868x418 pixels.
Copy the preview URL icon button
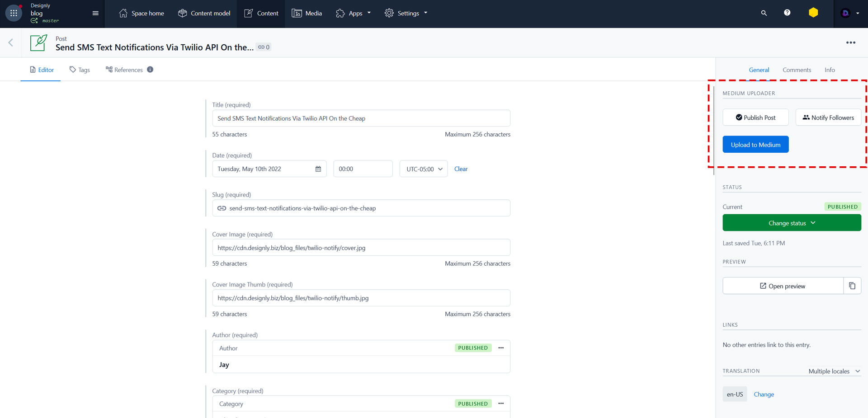[x=852, y=286]
